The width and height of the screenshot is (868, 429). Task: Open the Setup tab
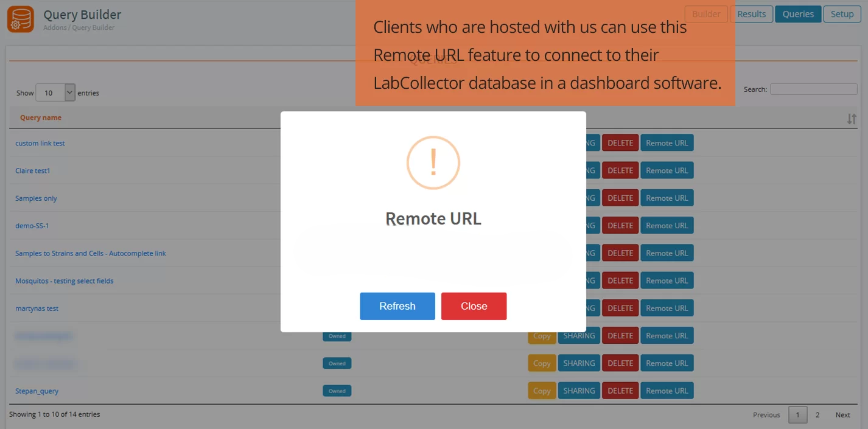842,14
